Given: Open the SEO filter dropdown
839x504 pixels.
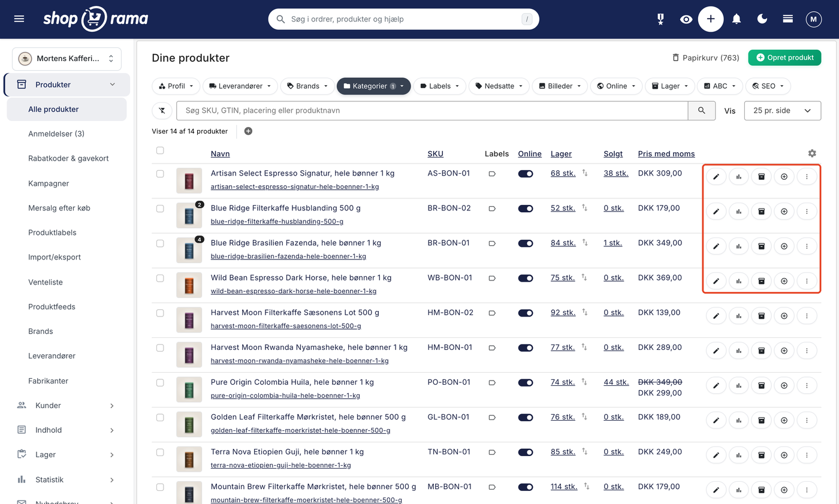Looking at the screenshot, I should (768, 86).
